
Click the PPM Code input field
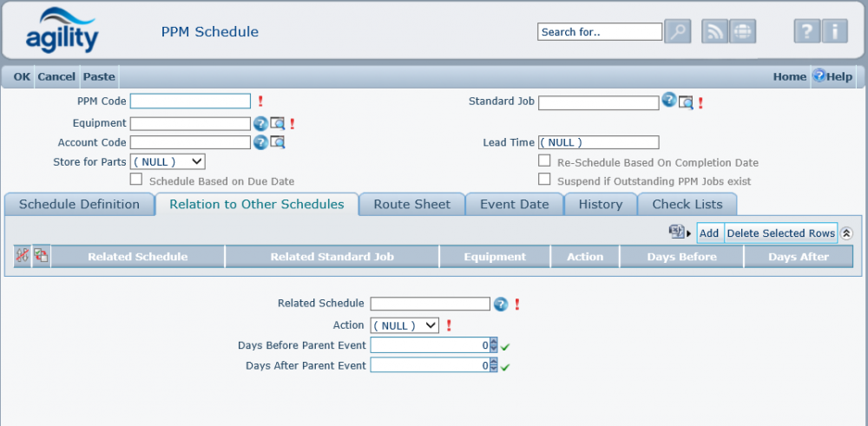tap(190, 102)
